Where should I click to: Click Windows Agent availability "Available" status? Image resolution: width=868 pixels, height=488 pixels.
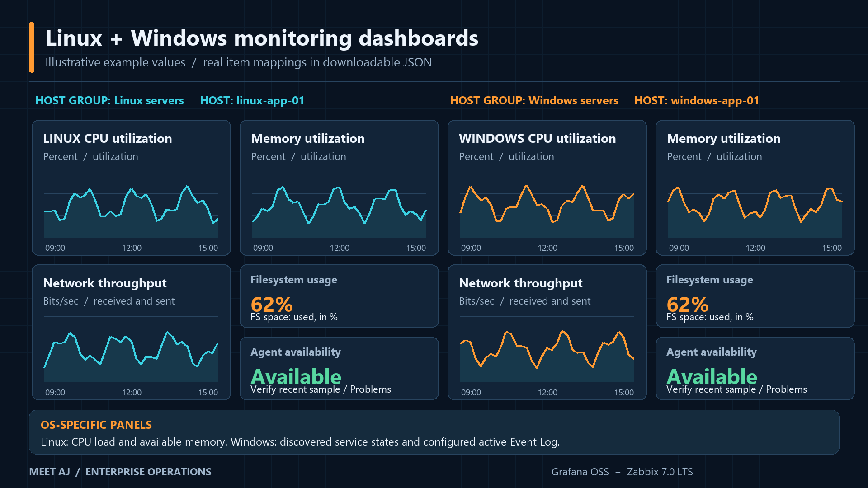[712, 376]
